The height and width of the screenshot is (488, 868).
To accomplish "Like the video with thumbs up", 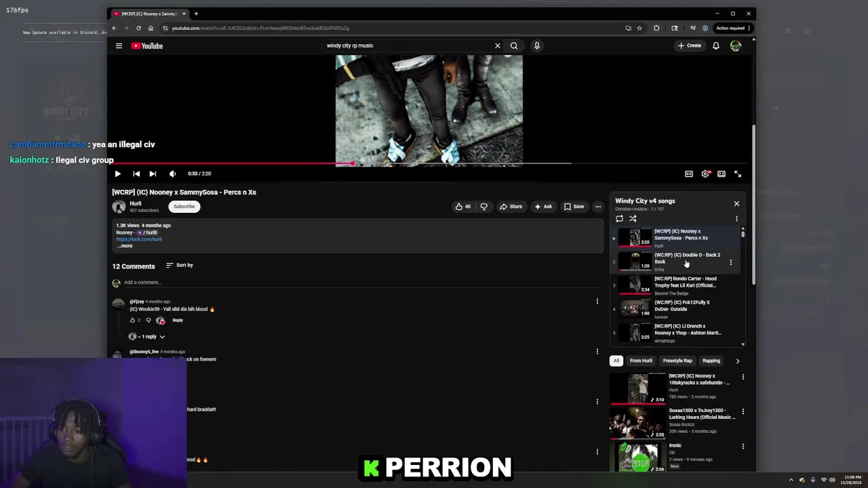I will tap(462, 207).
